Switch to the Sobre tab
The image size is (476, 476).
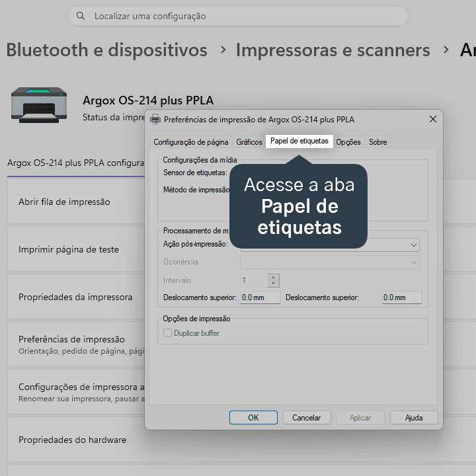pyautogui.click(x=377, y=142)
